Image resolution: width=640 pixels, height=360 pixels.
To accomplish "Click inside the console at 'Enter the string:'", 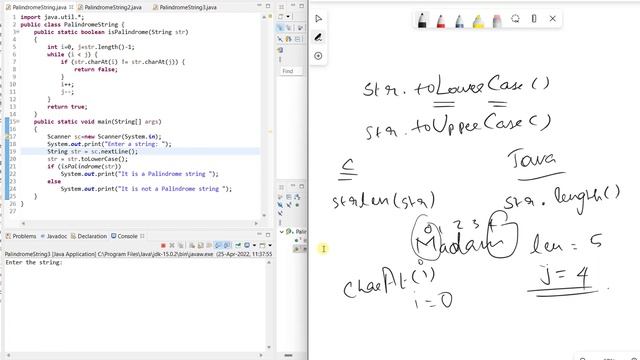I will [x=34, y=262].
